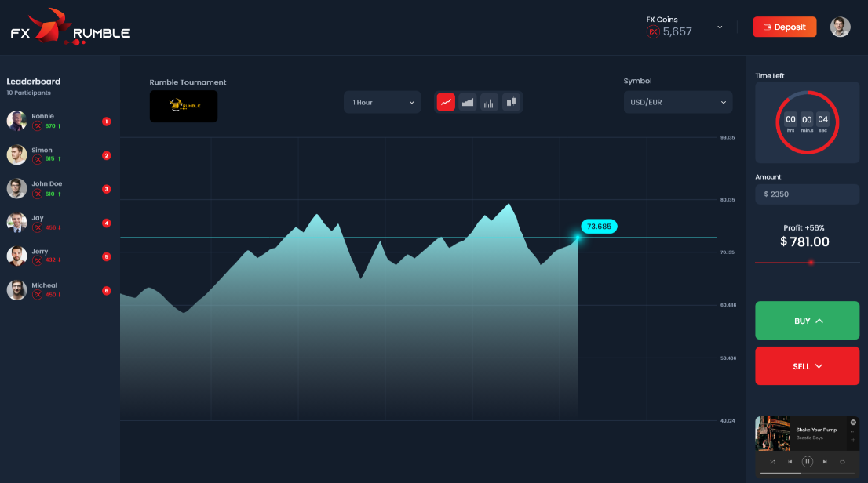The width and height of the screenshot is (868, 483).
Task: Expand the FX Coins balance chevron
Action: pos(720,27)
